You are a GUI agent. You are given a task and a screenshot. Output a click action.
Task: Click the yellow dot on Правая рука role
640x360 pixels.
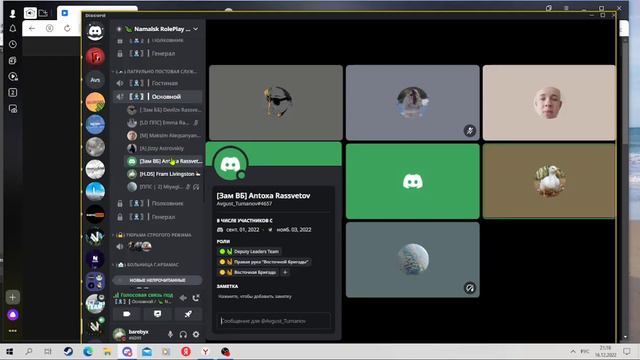222,262
